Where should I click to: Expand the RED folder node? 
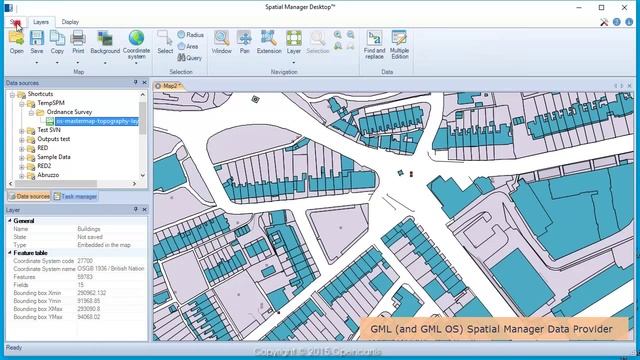click(22, 149)
